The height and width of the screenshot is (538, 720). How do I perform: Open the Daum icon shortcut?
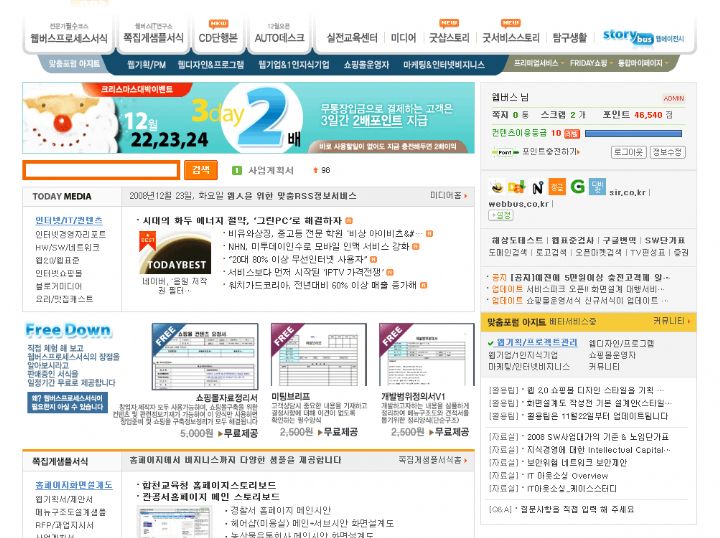coord(517,187)
